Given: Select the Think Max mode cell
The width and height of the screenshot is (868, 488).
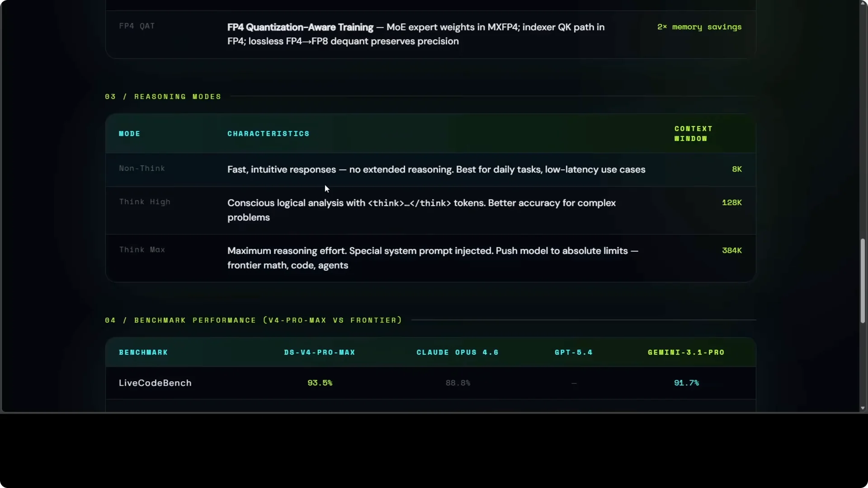Looking at the screenshot, I should (x=142, y=250).
